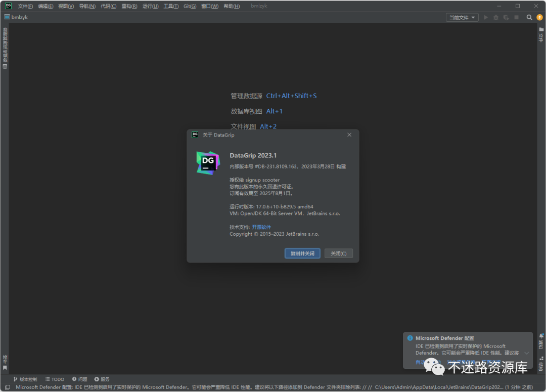Open the 版本控制 tool window
Screen dimensions: 546x392
[25, 379]
